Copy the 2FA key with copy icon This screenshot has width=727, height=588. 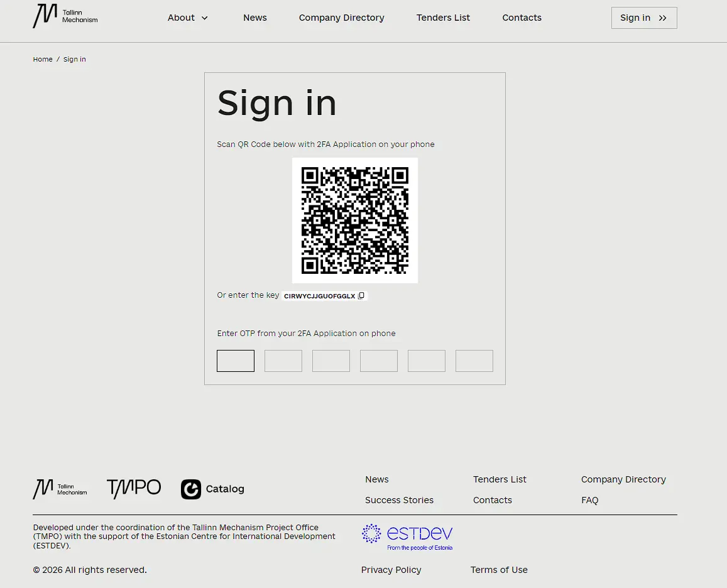click(x=361, y=296)
